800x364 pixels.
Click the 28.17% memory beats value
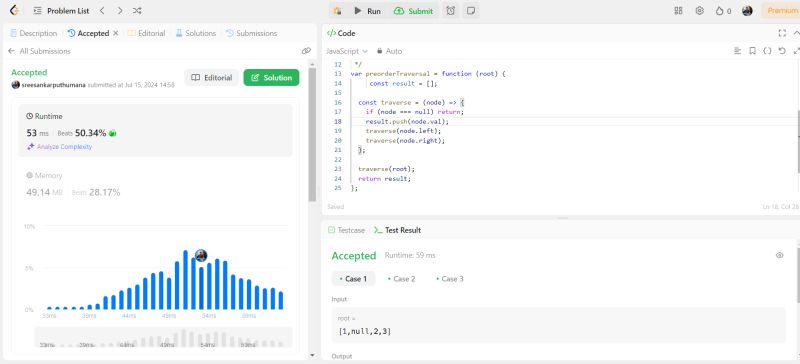point(104,192)
